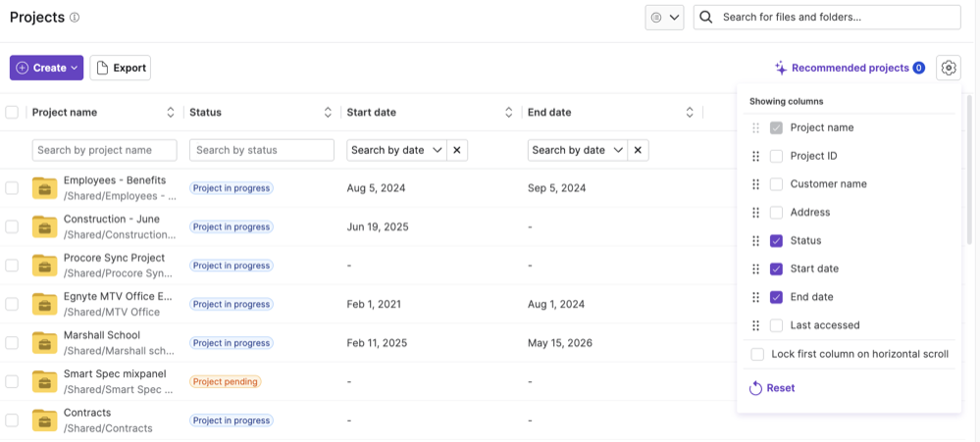Open the Create dropdown button
980x442 pixels.
[x=46, y=68]
